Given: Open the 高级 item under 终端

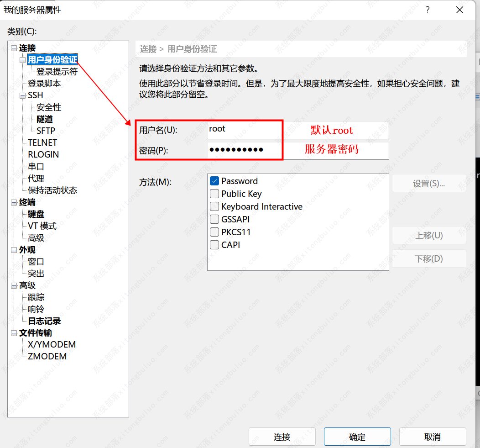Looking at the screenshot, I should click(36, 238).
